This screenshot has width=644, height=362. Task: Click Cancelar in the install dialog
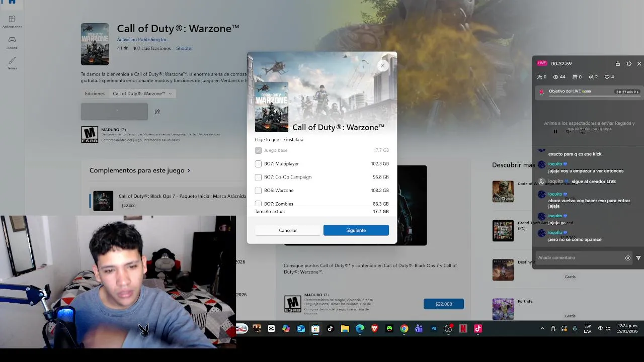point(288,230)
